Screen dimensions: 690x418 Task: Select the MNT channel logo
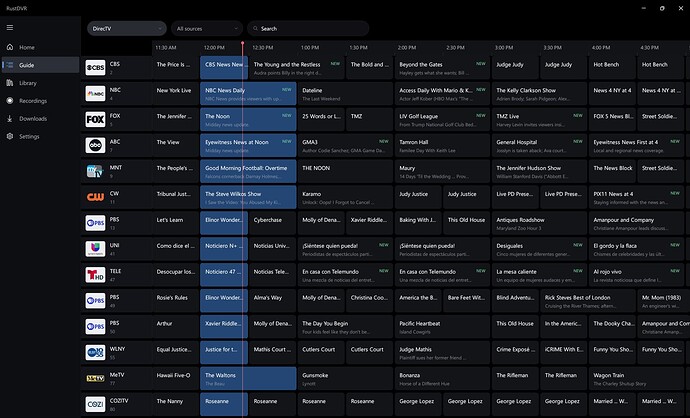[x=95, y=171]
